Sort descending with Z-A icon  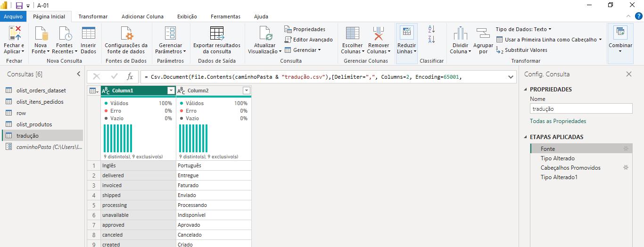click(x=431, y=40)
